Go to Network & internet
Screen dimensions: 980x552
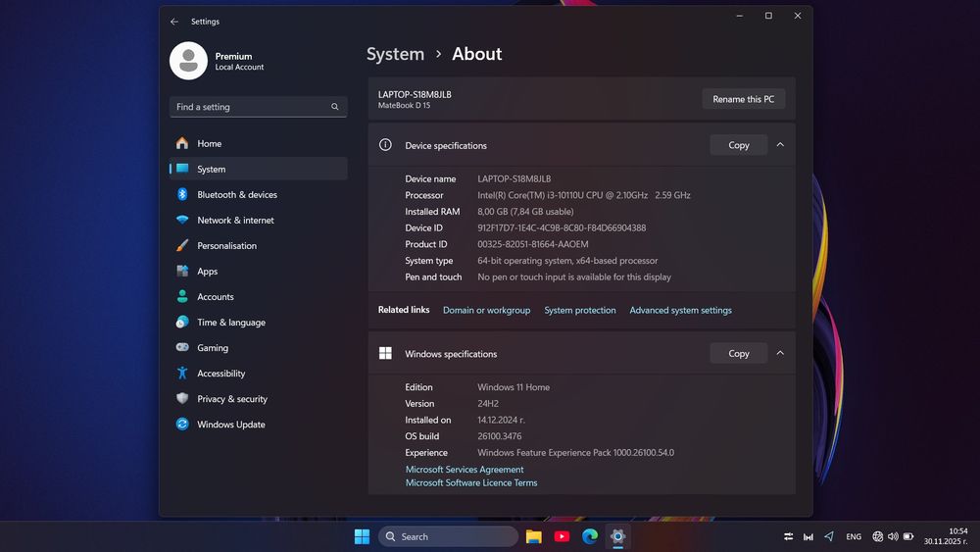(x=258, y=220)
